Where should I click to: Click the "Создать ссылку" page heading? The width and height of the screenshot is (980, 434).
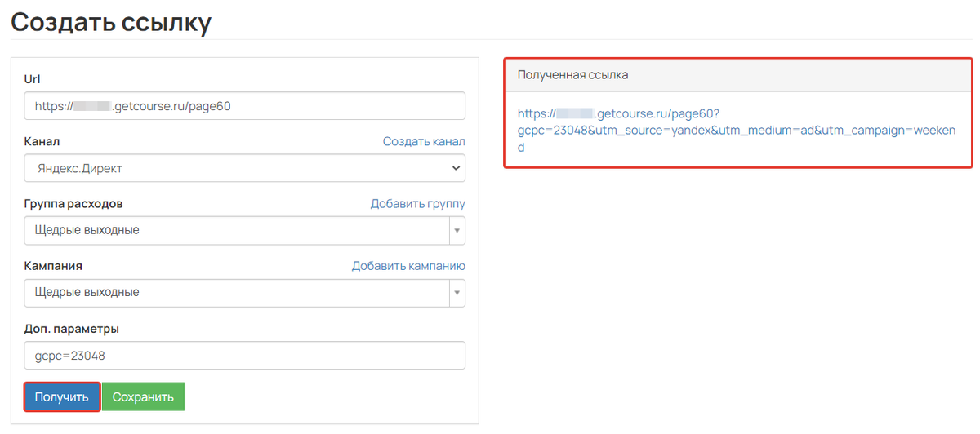pyautogui.click(x=111, y=21)
